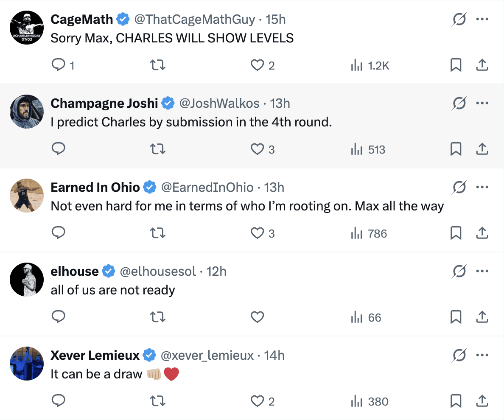
Task: Repost Champagne Joshi's prediction tweet
Action: pos(158,149)
